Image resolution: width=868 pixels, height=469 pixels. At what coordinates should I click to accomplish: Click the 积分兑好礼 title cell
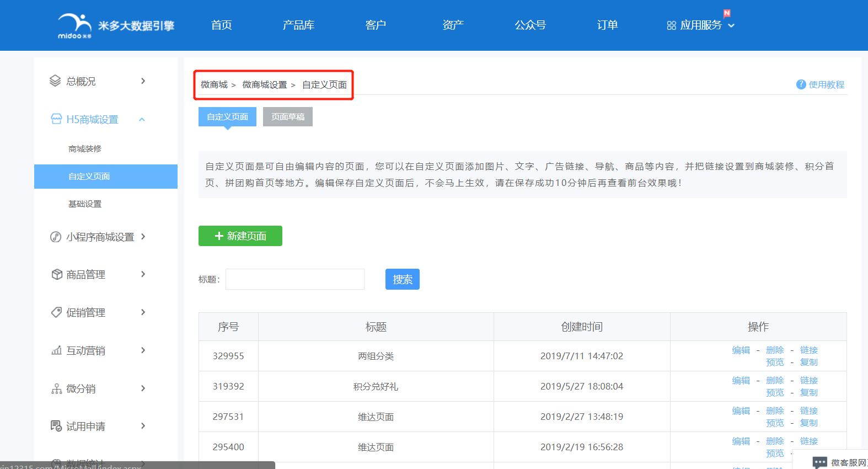point(376,386)
